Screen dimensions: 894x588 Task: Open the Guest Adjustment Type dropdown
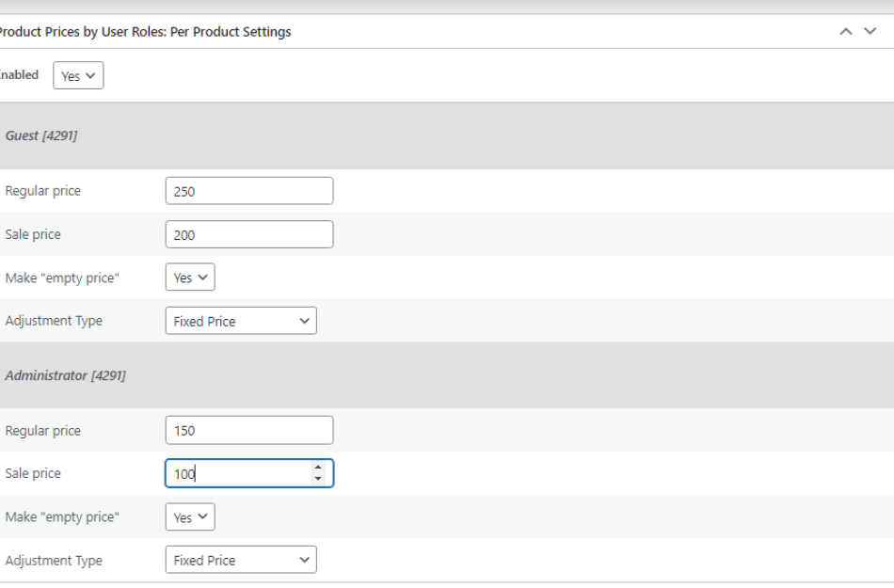tap(241, 320)
